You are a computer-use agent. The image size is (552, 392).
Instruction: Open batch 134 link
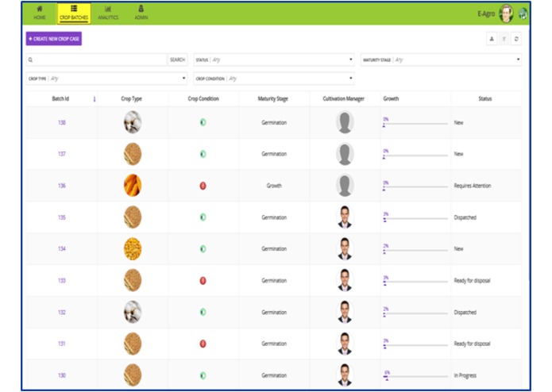tap(62, 248)
